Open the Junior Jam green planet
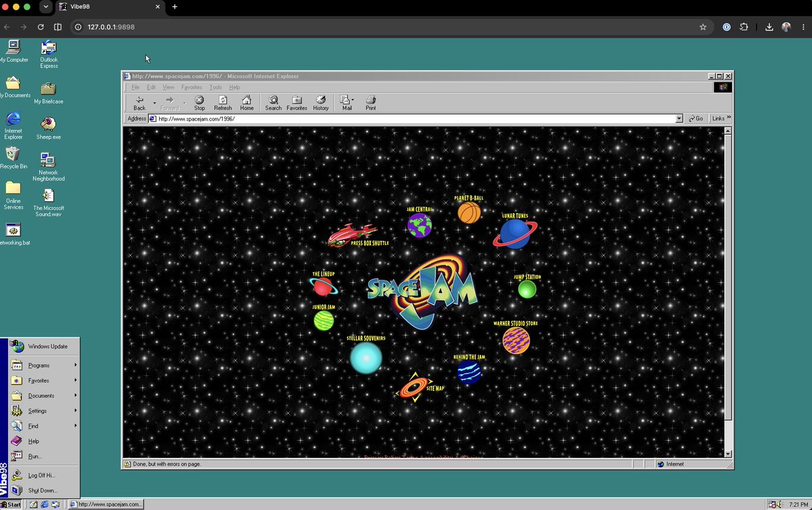This screenshot has height=510, width=812. point(323,320)
